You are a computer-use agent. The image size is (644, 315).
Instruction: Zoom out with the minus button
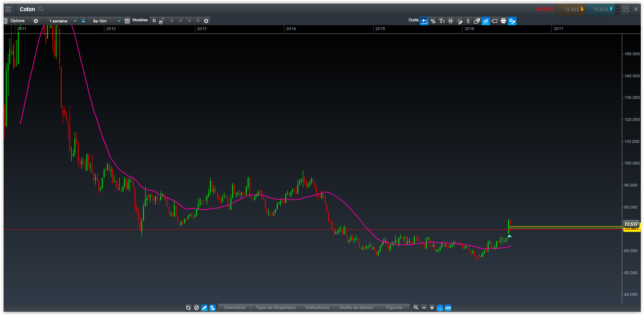point(424,308)
